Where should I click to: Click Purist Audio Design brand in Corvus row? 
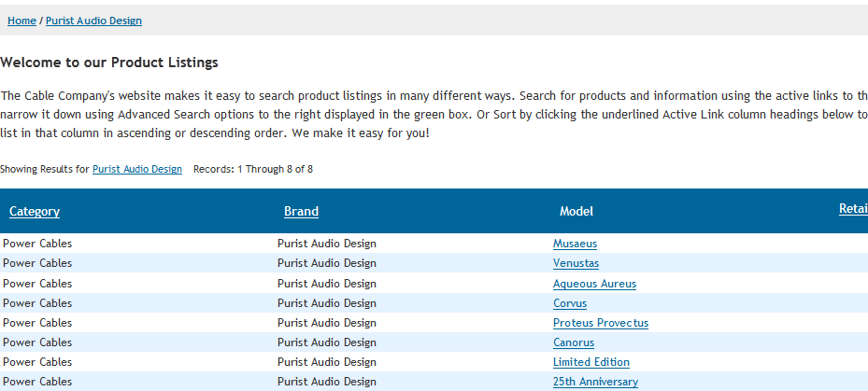pos(327,303)
